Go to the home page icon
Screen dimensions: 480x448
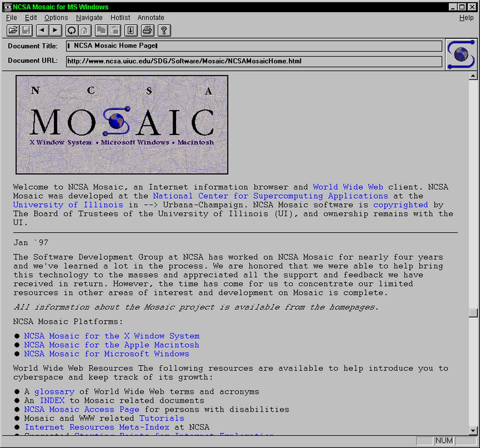[84, 30]
